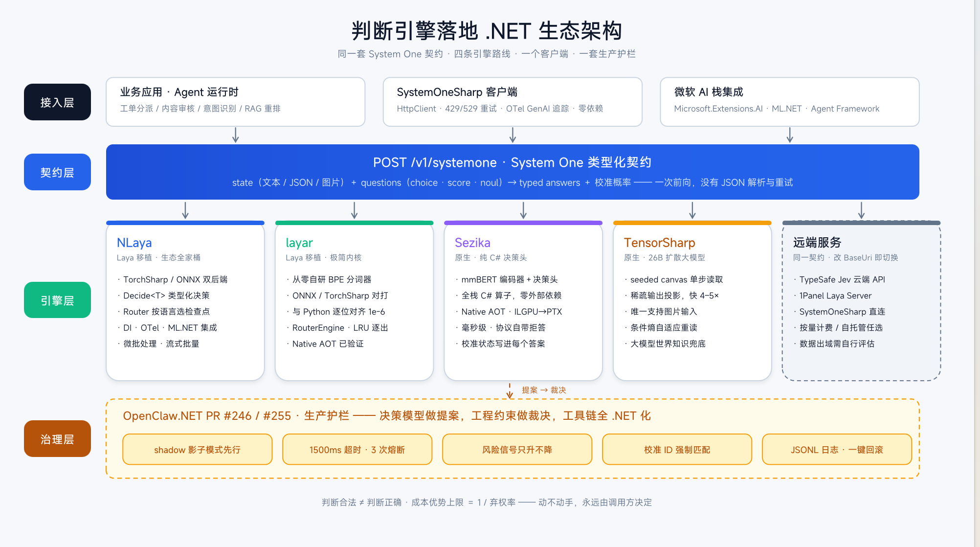
Task: Click the subtitle 同一契约 · 改 BaseUri 即切换
Action: [x=846, y=258]
